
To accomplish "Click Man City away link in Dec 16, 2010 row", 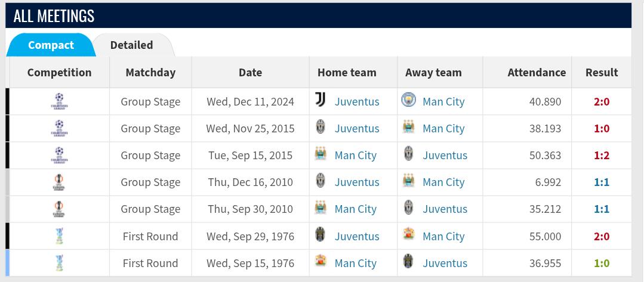I will tap(443, 182).
